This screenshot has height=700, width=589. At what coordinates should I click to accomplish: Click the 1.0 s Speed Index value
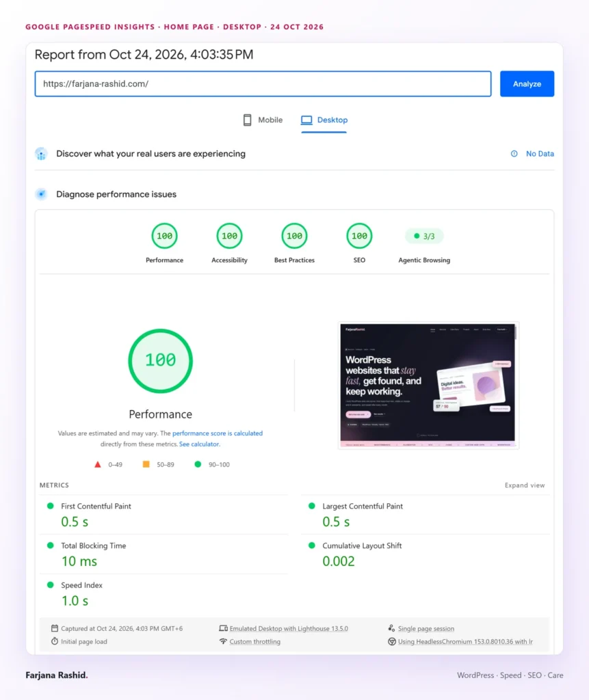(75, 601)
